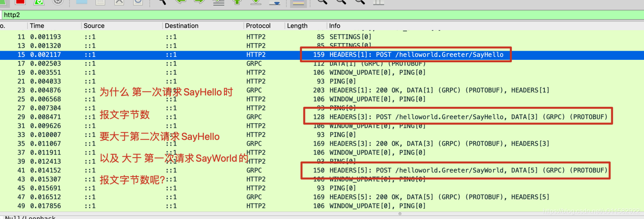644x219 pixels.
Task: Sort packets by the Destination column
Action: [x=203, y=26]
